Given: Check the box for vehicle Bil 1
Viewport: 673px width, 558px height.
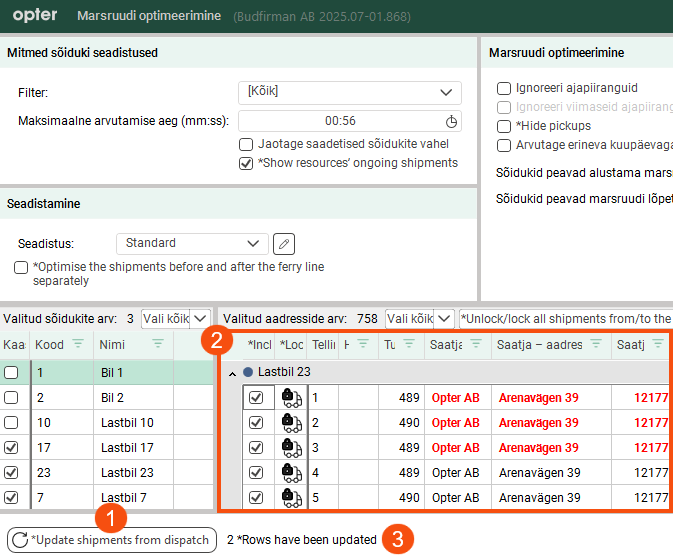Looking at the screenshot, I should [x=12, y=372].
